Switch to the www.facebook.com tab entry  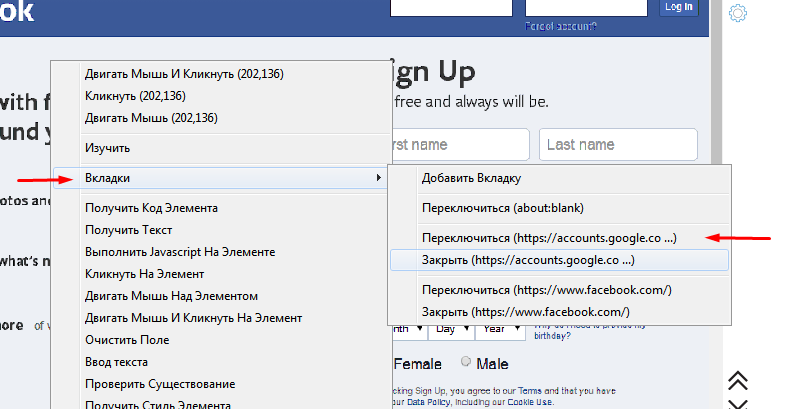tap(545, 290)
